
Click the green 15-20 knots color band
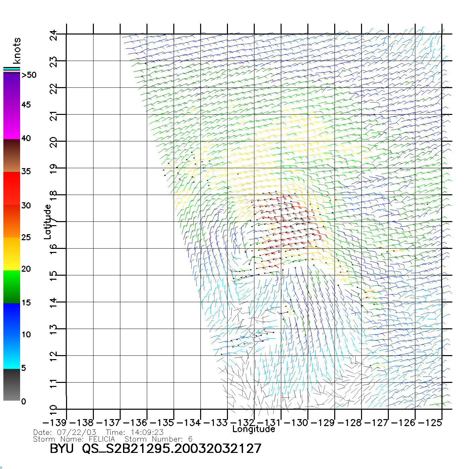(12, 286)
